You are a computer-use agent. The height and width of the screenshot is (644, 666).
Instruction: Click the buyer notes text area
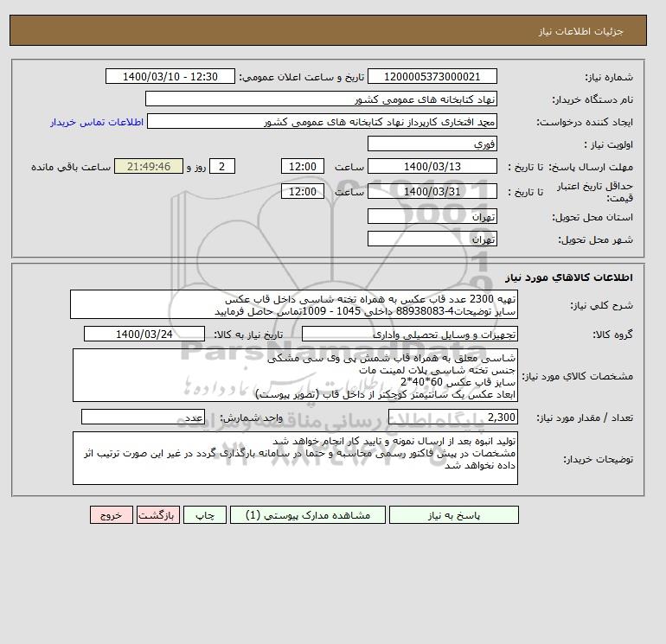click(x=295, y=458)
